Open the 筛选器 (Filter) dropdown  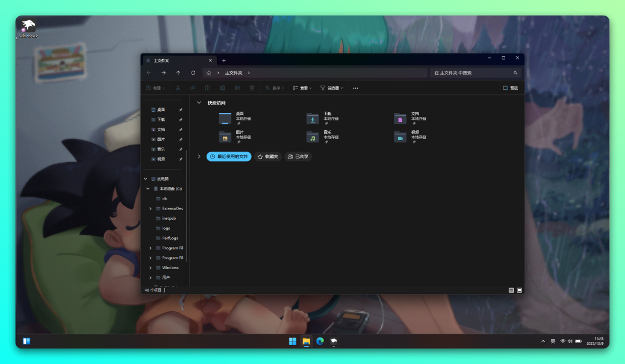tap(331, 88)
